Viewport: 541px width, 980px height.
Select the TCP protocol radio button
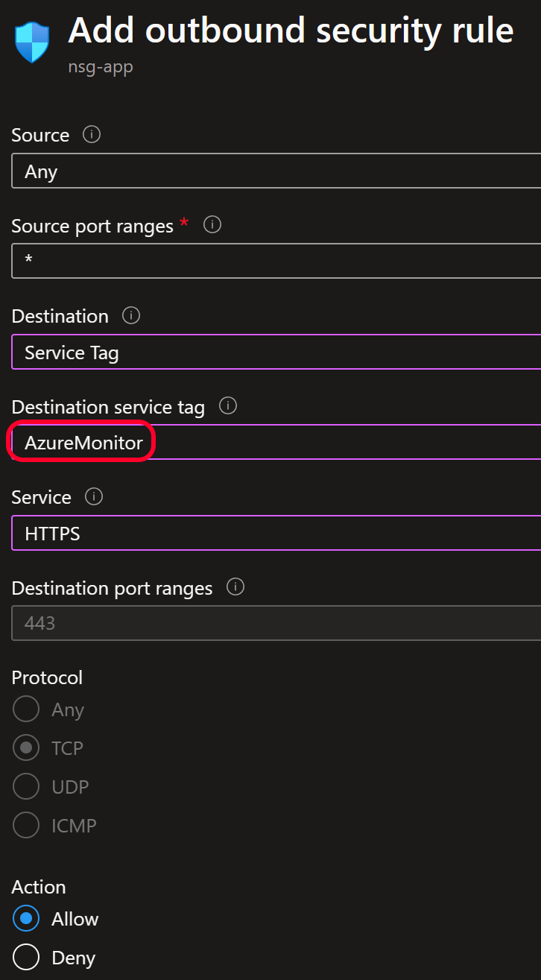point(26,747)
